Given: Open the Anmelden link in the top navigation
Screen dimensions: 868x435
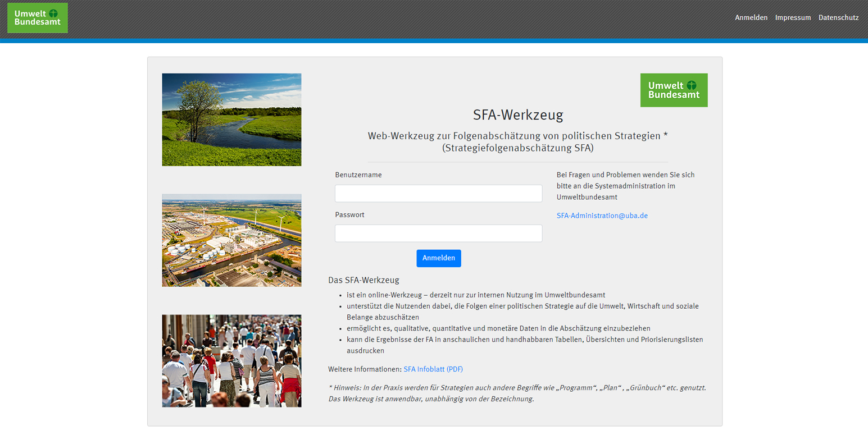Looking at the screenshot, I should tap(751, 17).
